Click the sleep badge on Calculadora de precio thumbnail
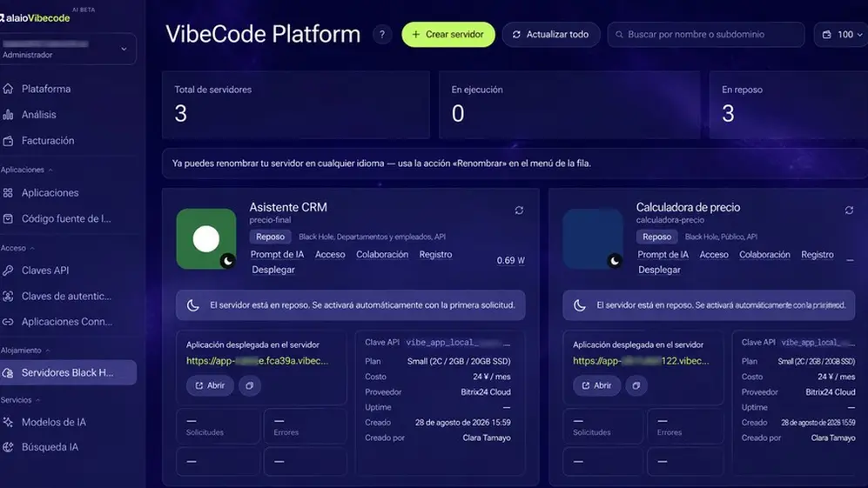 [614, 261]
